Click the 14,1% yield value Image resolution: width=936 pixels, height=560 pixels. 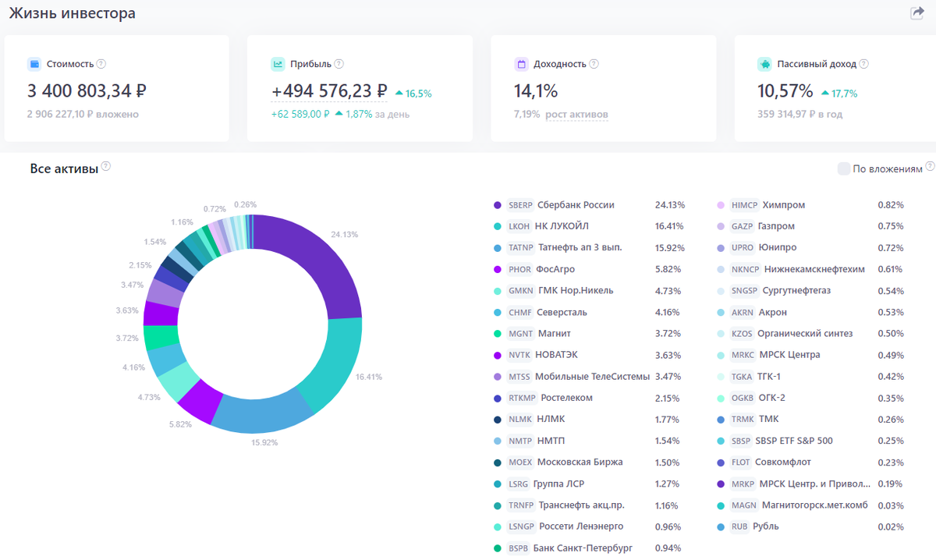pos(536,91)
